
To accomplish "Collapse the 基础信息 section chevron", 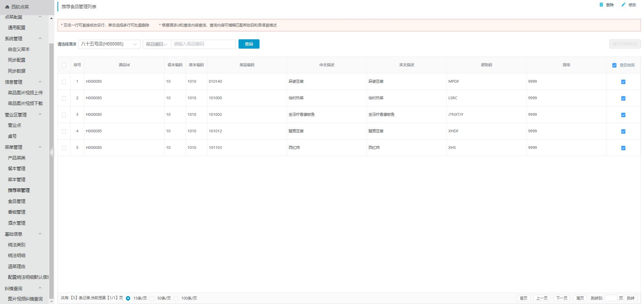I will point(40,234).
